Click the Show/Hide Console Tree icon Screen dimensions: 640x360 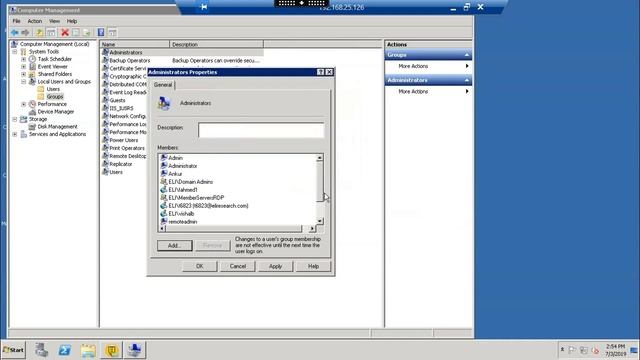[x=51, y=32]
